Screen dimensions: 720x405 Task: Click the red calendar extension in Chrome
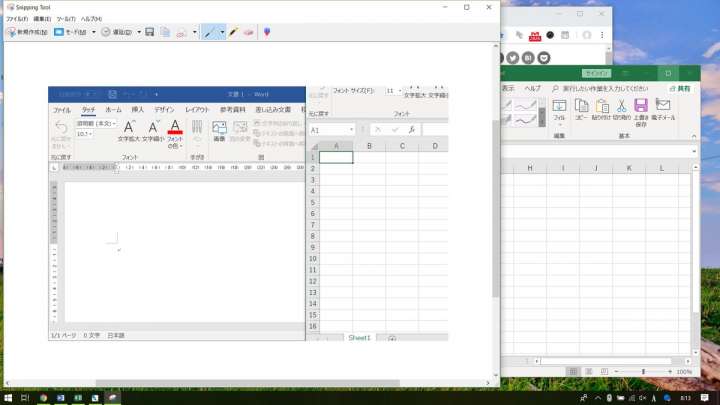pos(535,35)
